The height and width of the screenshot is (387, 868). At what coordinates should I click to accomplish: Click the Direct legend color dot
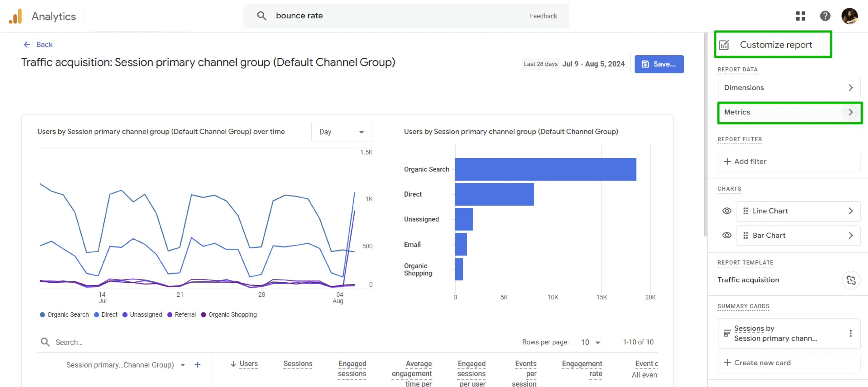pos(97,315)
